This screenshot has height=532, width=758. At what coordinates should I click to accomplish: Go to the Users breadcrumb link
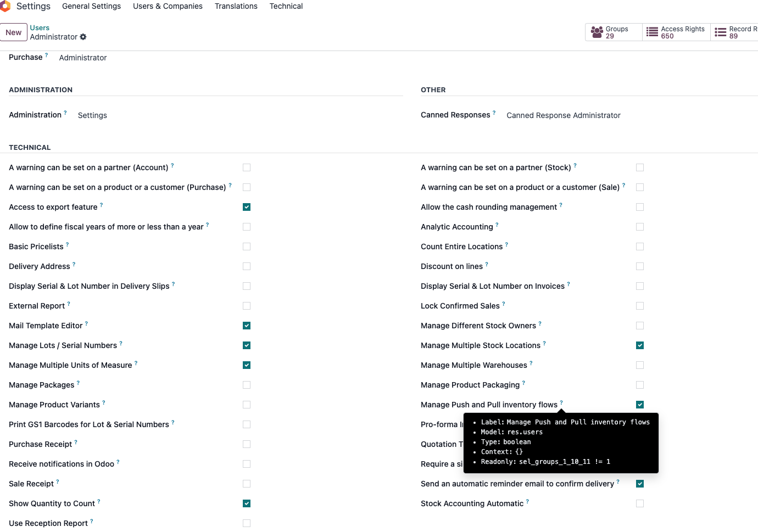click(x=40, y=27)
